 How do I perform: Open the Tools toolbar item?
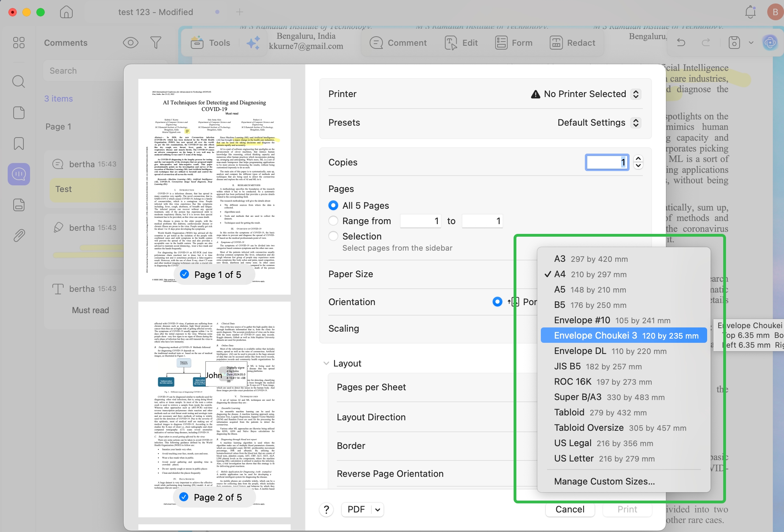[210, 43]
